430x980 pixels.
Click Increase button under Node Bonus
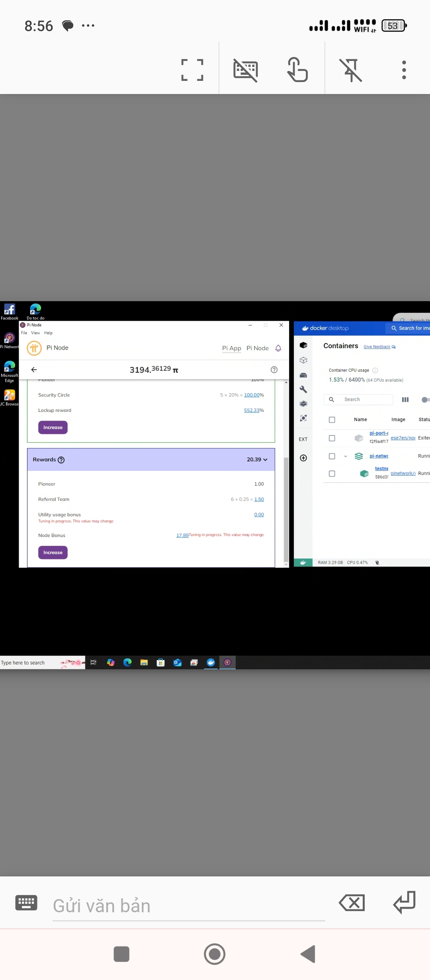(x=53, y=553)
